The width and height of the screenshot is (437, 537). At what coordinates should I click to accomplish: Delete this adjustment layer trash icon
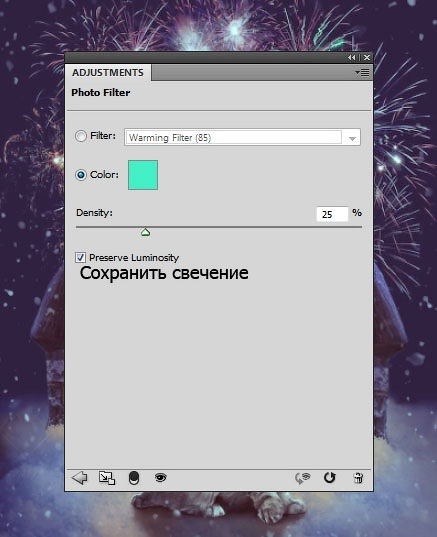coord(358,477)
